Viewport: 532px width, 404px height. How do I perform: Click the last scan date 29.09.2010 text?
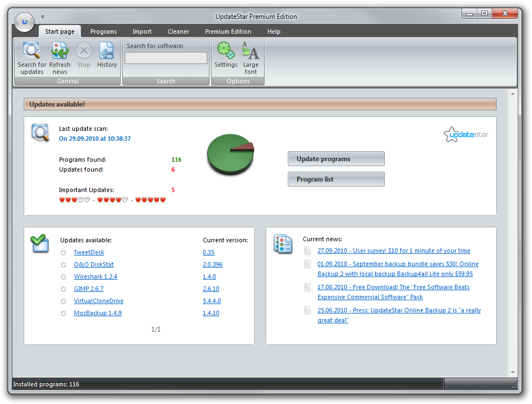95,139
